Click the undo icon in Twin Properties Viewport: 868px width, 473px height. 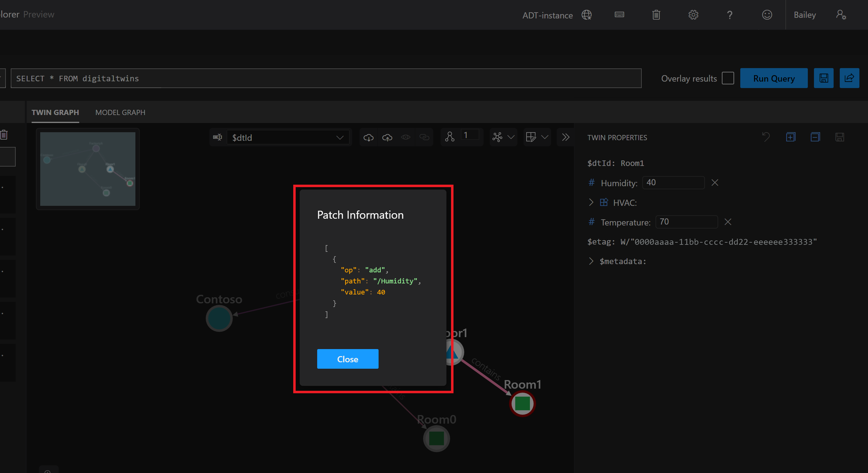coord(766,137)
